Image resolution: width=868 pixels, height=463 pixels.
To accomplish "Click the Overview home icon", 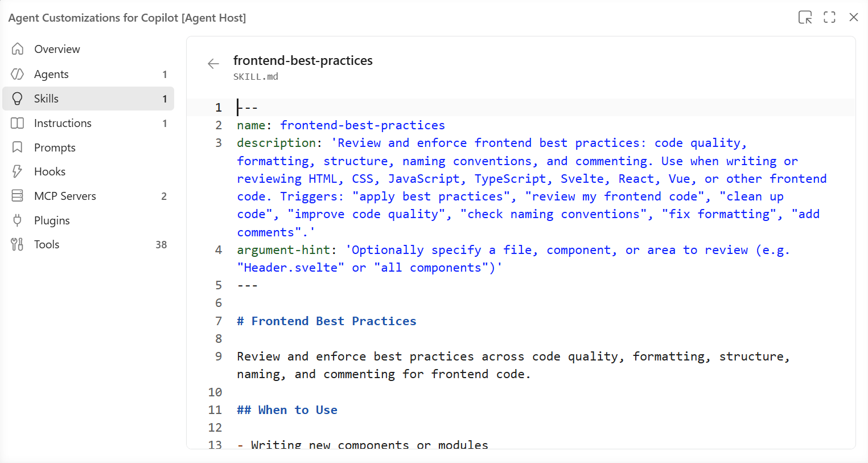I will click(18, 49).
